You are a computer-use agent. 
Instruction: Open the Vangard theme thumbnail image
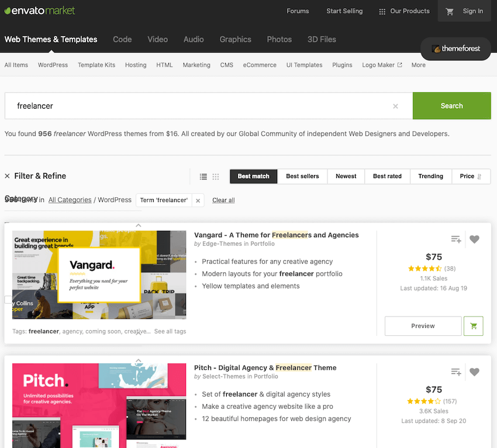click(x=99, y=275)
